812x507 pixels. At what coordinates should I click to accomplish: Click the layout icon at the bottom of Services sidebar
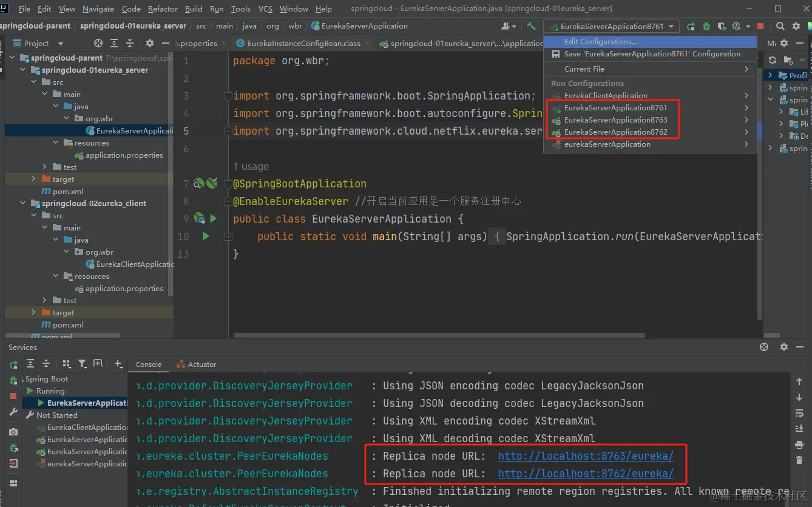coord(13,483)
